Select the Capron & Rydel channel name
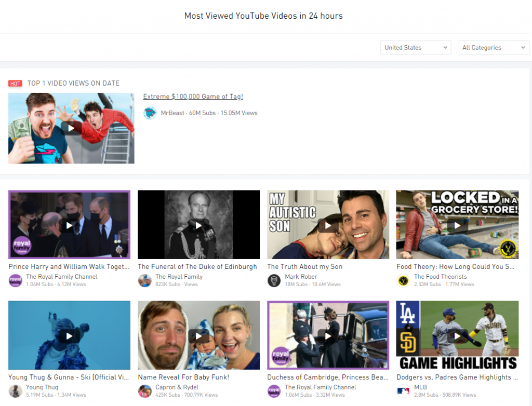 [x=177, y=387]
